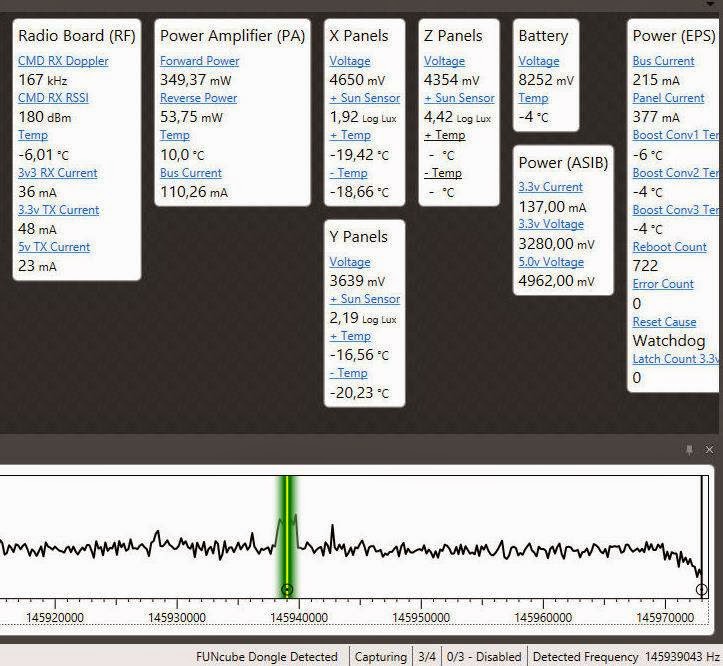The height and width of the screenshot is (666, 723).
Task: Open the Forward Power link
Action: [x=200, y=61]
